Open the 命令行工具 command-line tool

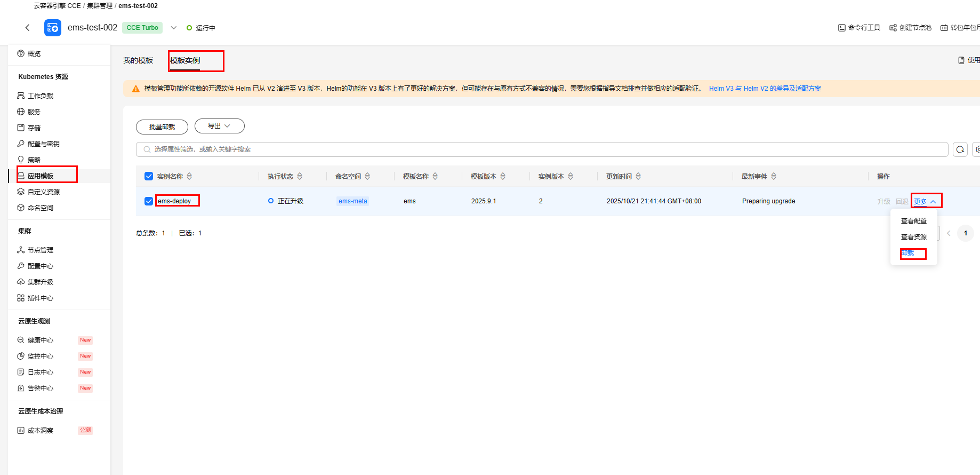click(x=859, y=28)
